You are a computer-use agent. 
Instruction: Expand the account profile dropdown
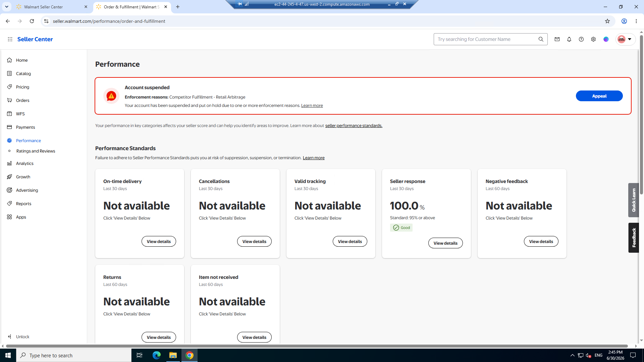click(x=625, y=39)
